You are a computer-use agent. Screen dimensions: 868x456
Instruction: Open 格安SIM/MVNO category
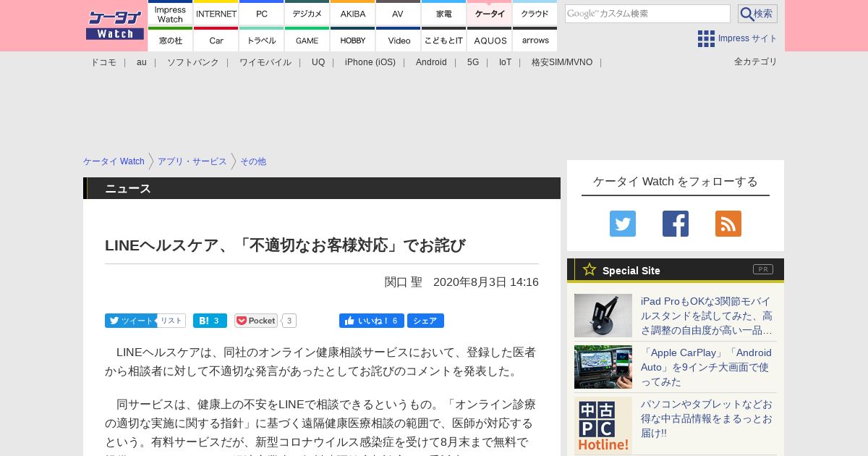(562, 62)
